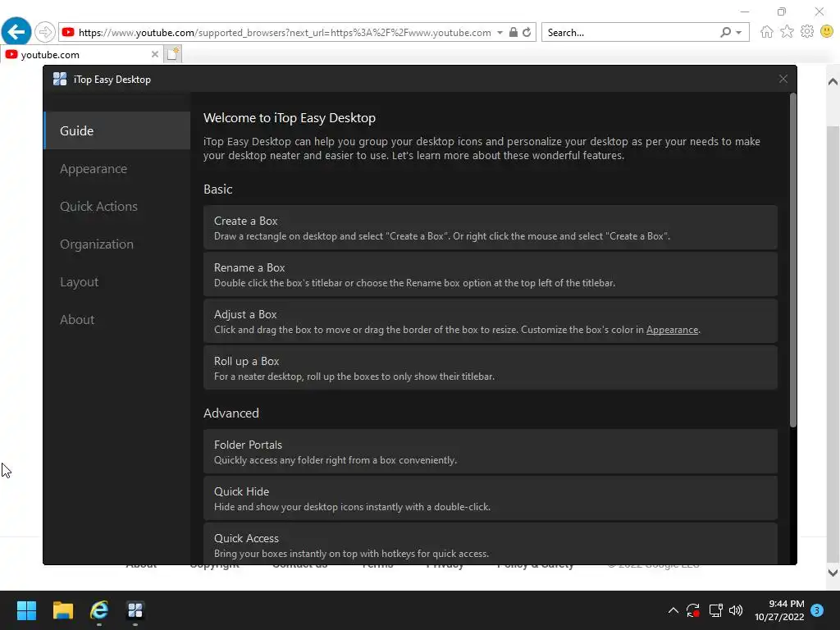840x630 pixels.
Task: Refresh the YouTube page
Action: [x=527, y=32]
